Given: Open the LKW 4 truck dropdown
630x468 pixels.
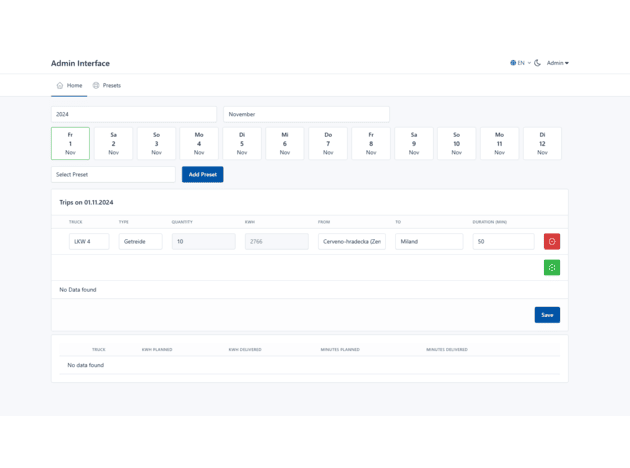Looking at the screenshot, I should tap(89, 241).
